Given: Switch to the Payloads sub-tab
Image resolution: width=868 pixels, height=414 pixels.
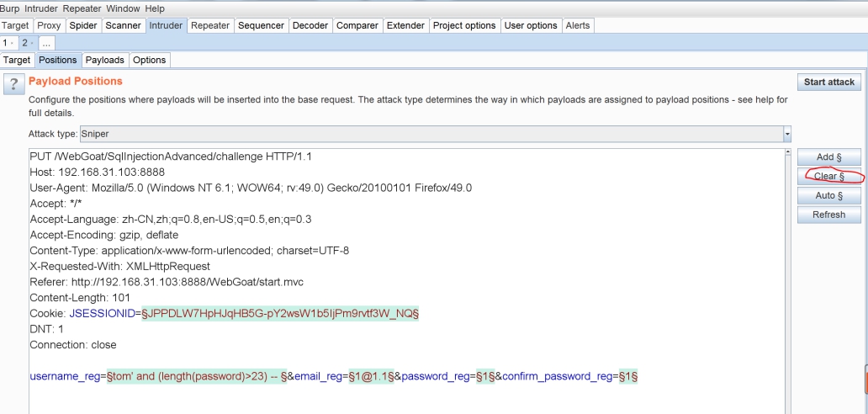Looking at the screenshot, I should point(105,60).
